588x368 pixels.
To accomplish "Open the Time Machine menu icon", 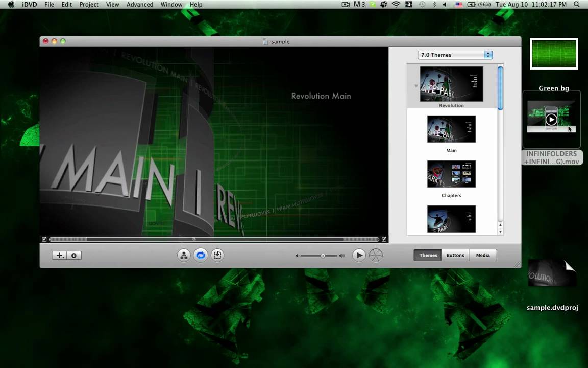I will coord(422,5).
